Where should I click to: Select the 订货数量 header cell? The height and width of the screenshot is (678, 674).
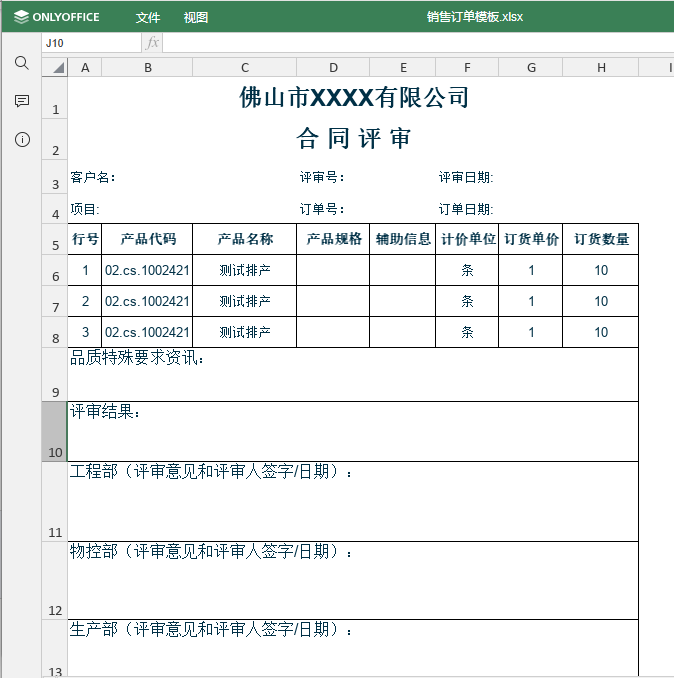[600, 239]
